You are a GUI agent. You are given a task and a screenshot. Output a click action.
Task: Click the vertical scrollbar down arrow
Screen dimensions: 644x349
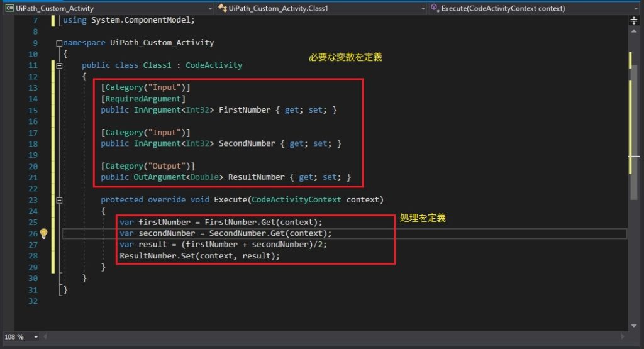(x=634, y=326)
